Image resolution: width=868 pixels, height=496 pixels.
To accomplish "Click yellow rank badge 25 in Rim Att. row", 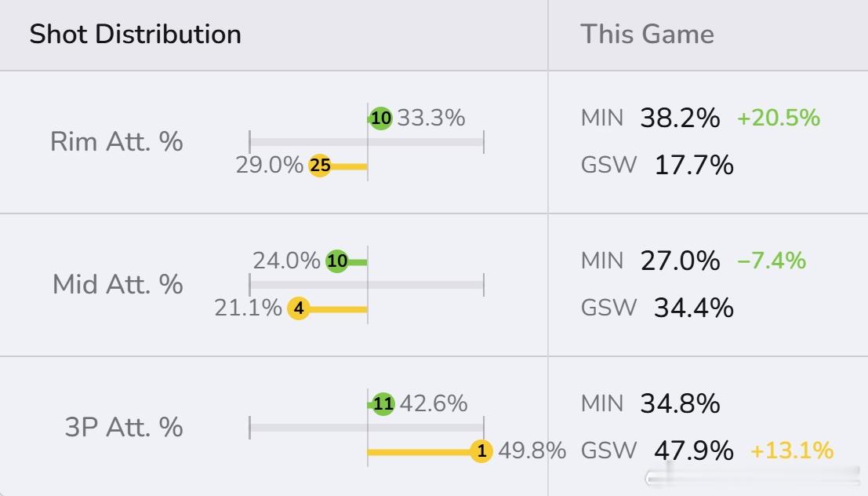I will 320,166.
